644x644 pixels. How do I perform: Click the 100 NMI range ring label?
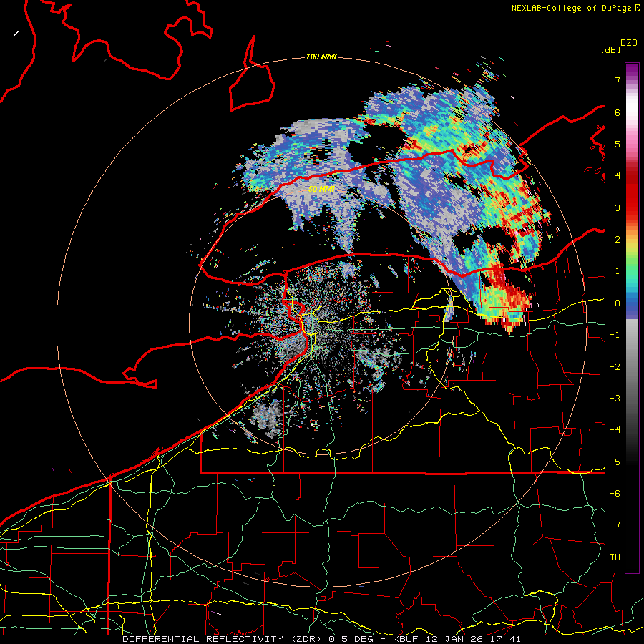click(x=321, y=57)
